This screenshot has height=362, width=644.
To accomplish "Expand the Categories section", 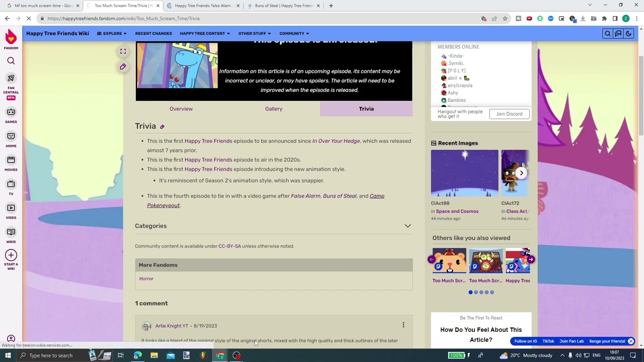I will coord(408,226).
